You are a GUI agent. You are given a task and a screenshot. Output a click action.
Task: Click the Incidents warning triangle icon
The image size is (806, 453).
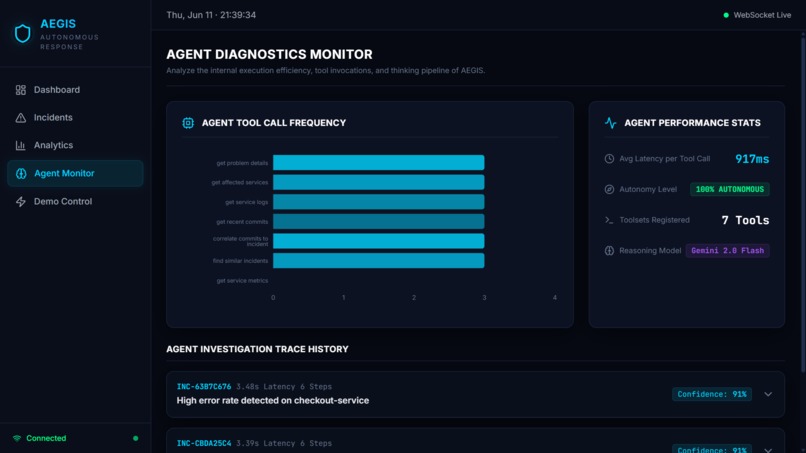(21, 118)
